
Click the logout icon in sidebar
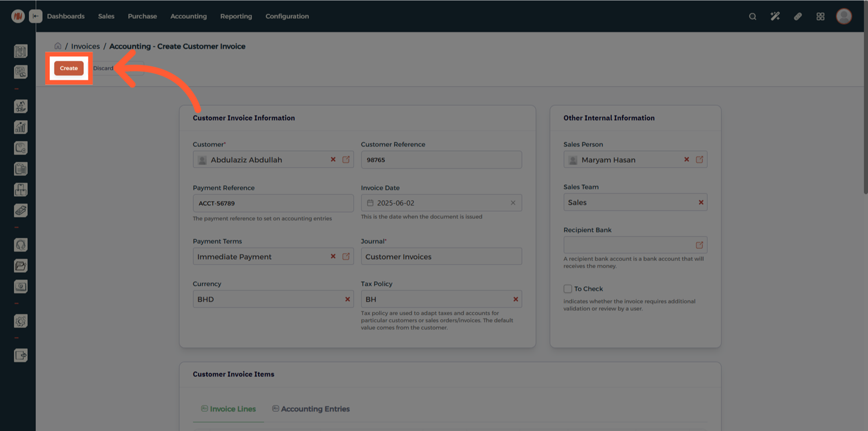(x=20, y=355)
